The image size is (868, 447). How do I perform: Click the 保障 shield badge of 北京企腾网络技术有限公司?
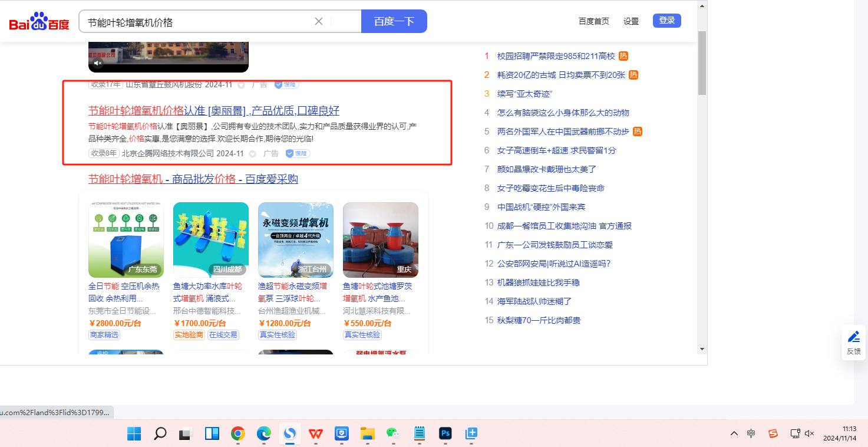click(298, 154)
